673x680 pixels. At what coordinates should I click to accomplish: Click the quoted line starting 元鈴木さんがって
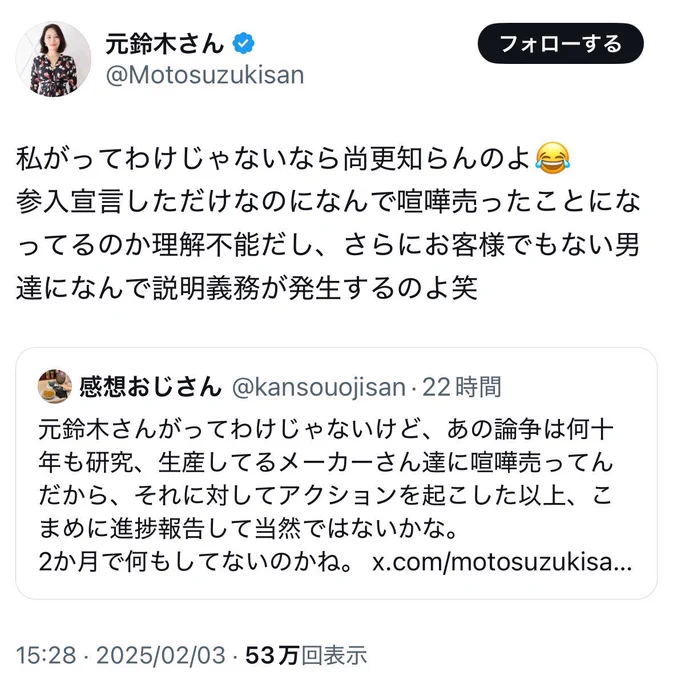pos(326,429)
